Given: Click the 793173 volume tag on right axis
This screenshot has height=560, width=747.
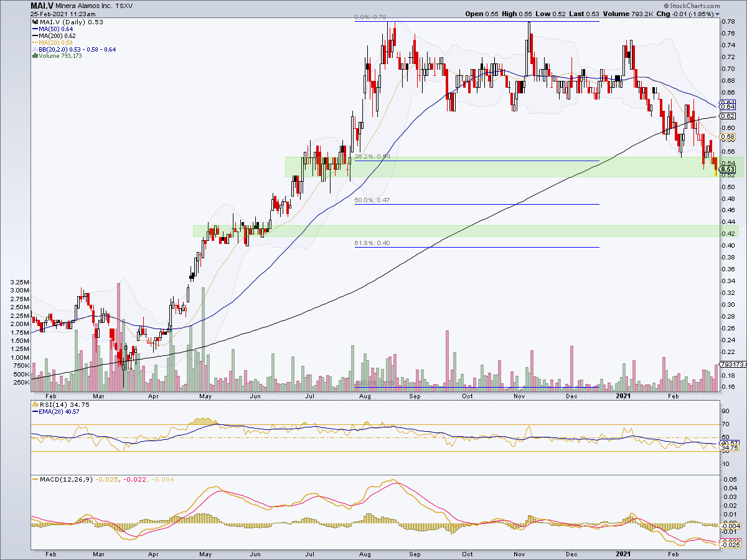Looking at the screenshot, I should (x=731, y=365).
